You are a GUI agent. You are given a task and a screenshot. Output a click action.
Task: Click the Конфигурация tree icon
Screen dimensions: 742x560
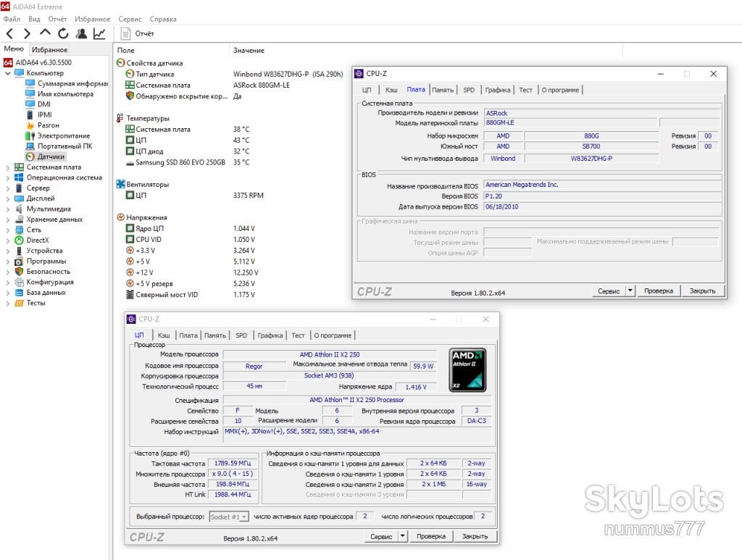pos(19,282)
